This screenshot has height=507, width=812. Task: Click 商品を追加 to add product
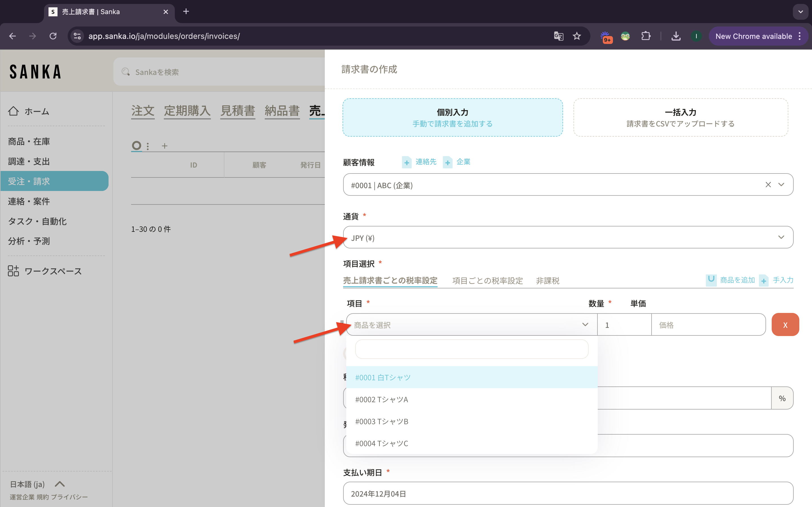pyautogui.click(x=737, y=280)
